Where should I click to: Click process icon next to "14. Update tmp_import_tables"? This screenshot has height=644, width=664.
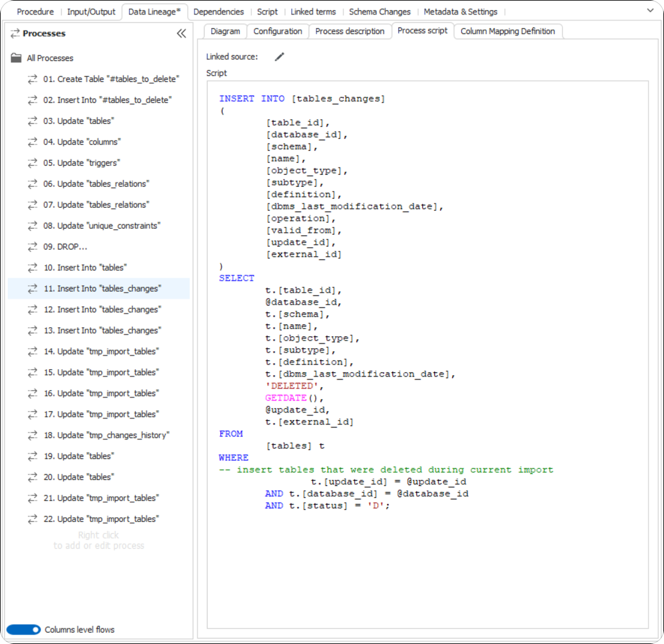(x=33, y=351)
